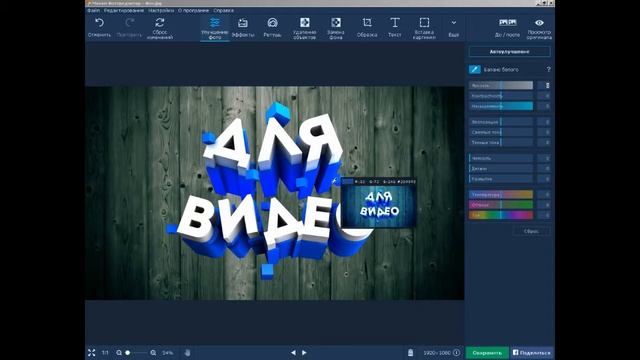
Task: Click the zoom in magnifier icon
Action: tap(153, 353)
